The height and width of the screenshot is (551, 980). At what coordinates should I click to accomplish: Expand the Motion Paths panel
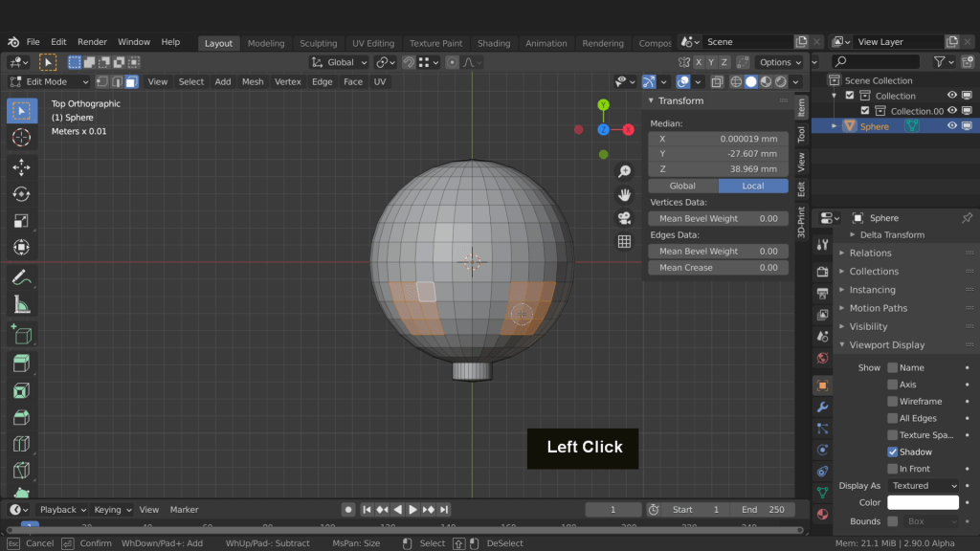click(878, 308)
